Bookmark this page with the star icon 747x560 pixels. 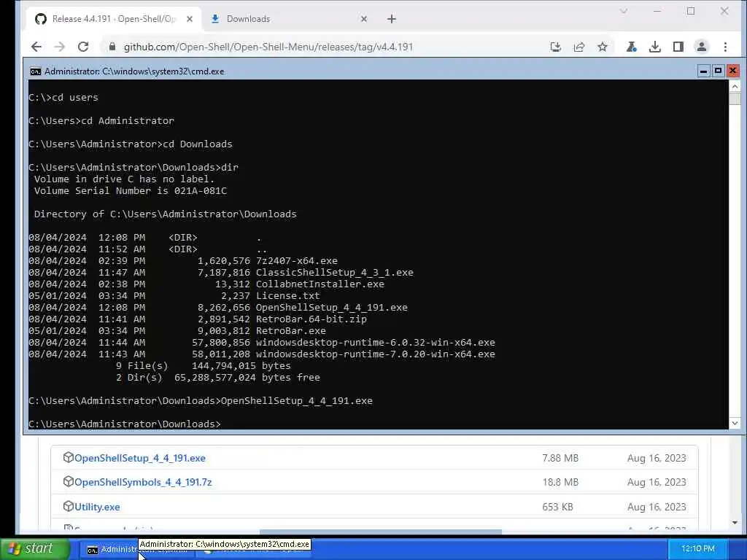(603, 47)
